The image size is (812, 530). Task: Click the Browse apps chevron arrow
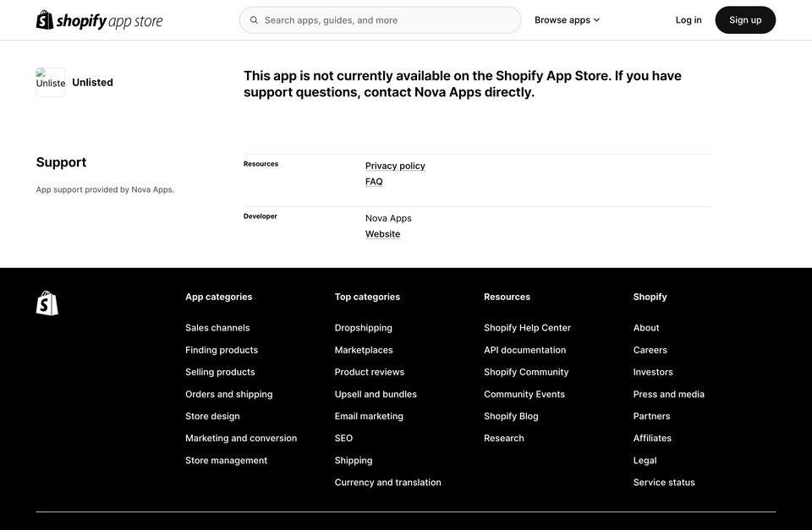[x=596, y=20]
